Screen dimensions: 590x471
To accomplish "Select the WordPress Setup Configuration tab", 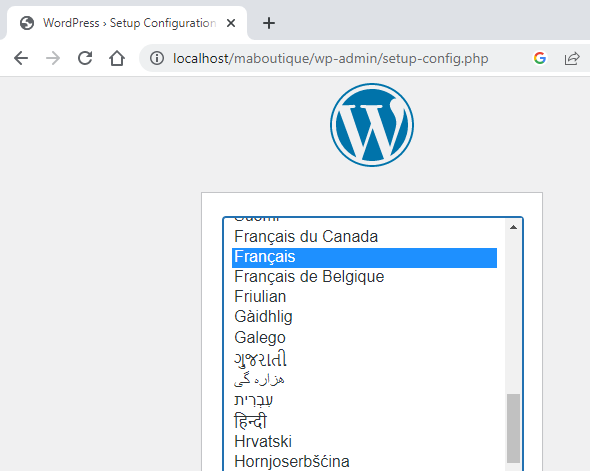I will pos(127,23).
